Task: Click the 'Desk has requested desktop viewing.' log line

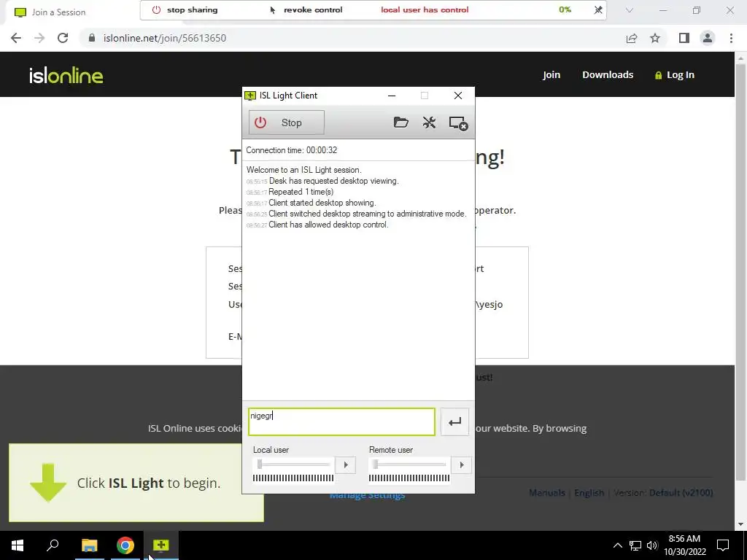Action: pyautogui.click(x=334, y=181)
